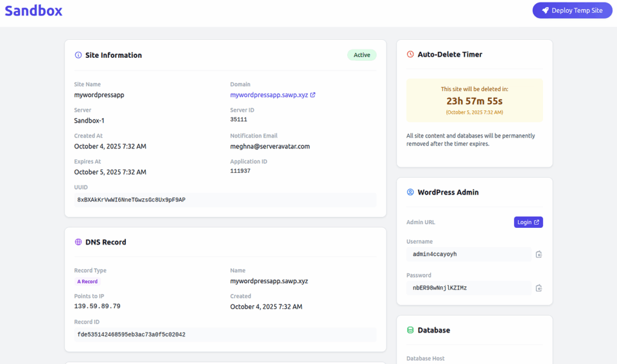Click the rocket icon on Deploy button
This screenshot has width=617, height=364.
pyautogui.click(x=545, y=10)
